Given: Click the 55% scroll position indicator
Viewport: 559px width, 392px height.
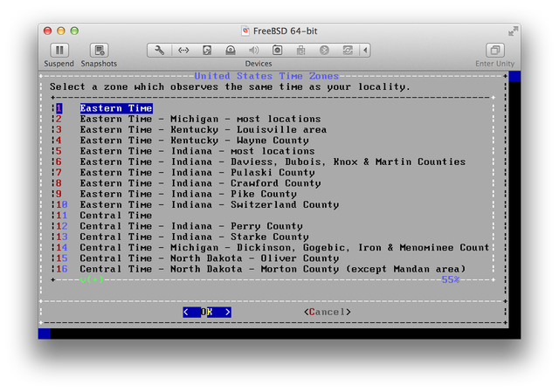Looking at the screenshot, I should coord(451,279).
